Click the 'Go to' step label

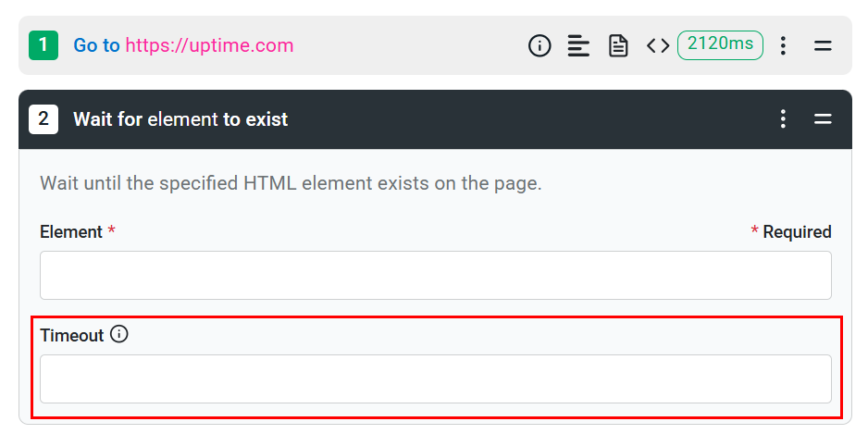(96, 45)
